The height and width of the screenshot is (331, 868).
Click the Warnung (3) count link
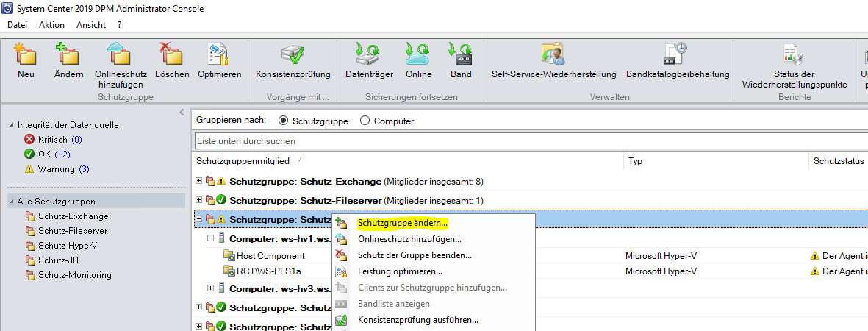pos(84,168)
